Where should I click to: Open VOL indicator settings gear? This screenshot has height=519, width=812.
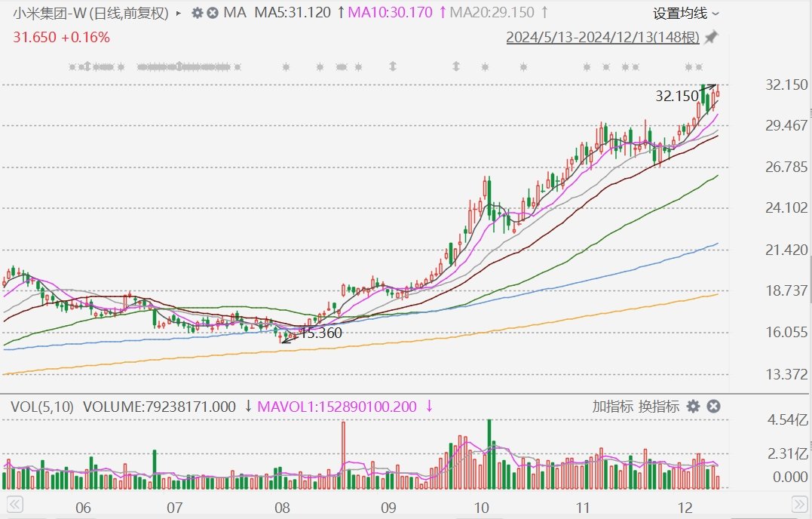click(694, 407)
